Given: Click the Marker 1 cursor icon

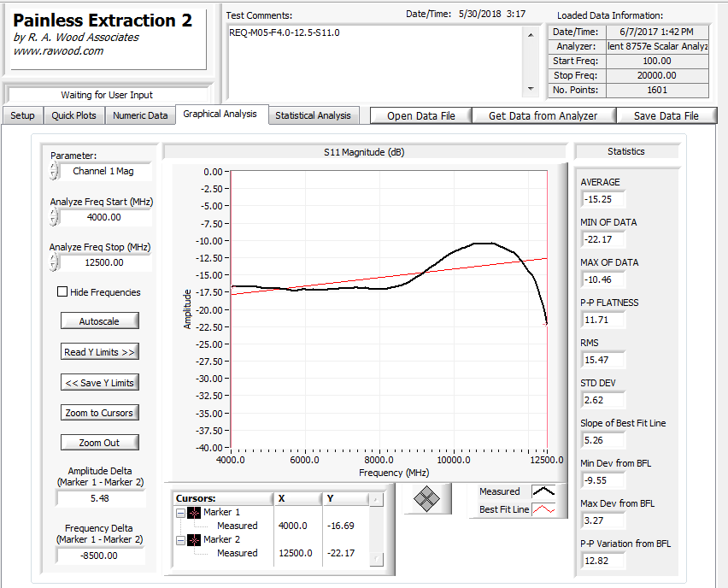Looking at the screenshot, I should coord(194,513).
